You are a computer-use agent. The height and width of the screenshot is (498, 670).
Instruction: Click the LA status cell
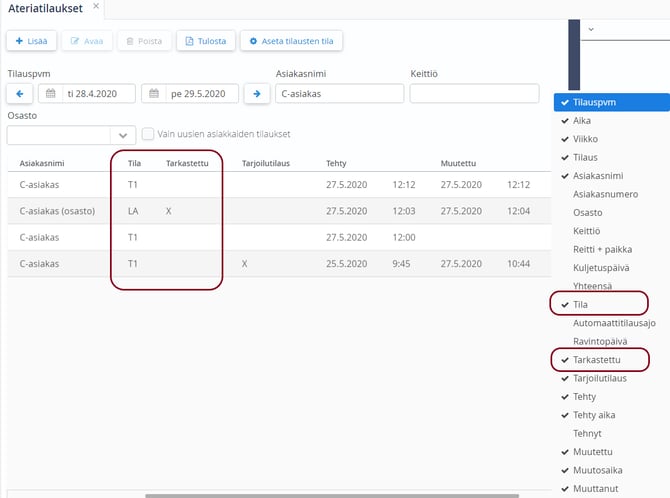(x=133, y=211)
